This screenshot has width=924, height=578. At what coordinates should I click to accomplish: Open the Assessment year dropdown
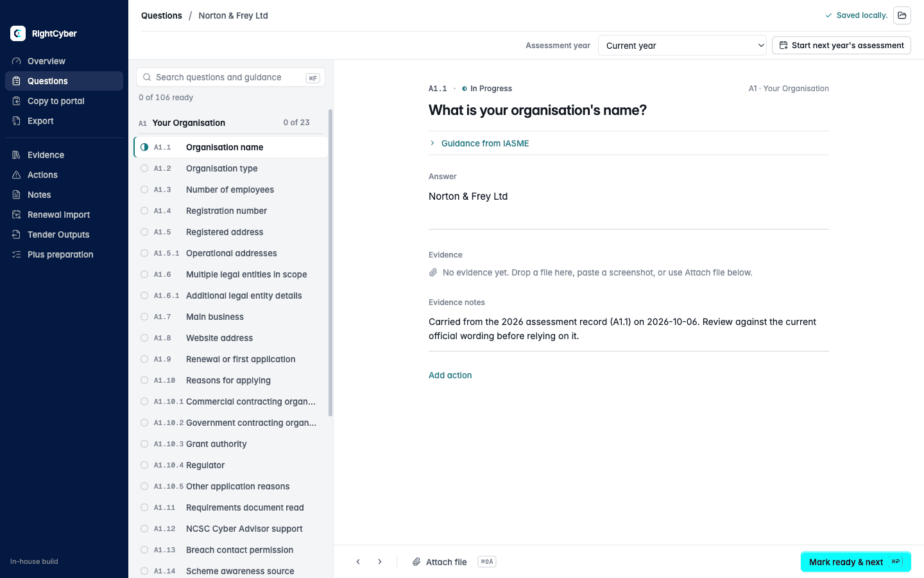(682, 46)
